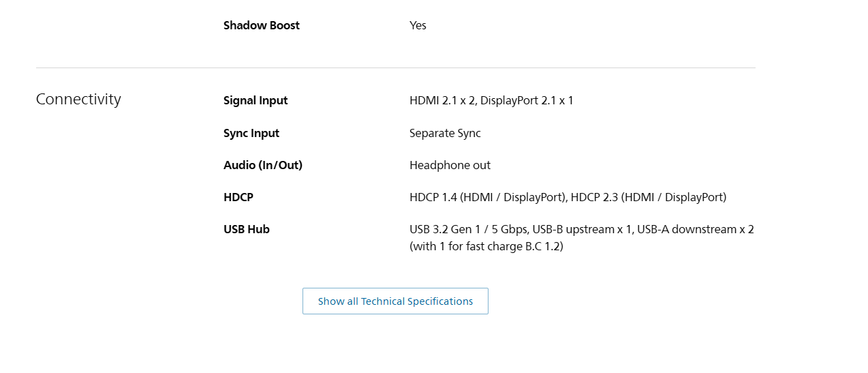Click the USB 3.2 Gen 1 / 5 Gbps text
This screenshot has height=373, width=868.
tap(467, 229)
